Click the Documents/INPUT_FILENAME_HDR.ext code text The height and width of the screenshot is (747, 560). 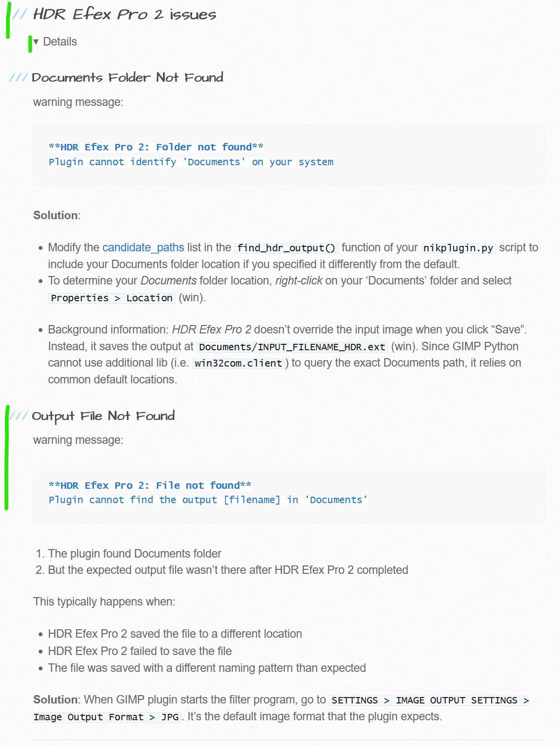click(292, 347)
